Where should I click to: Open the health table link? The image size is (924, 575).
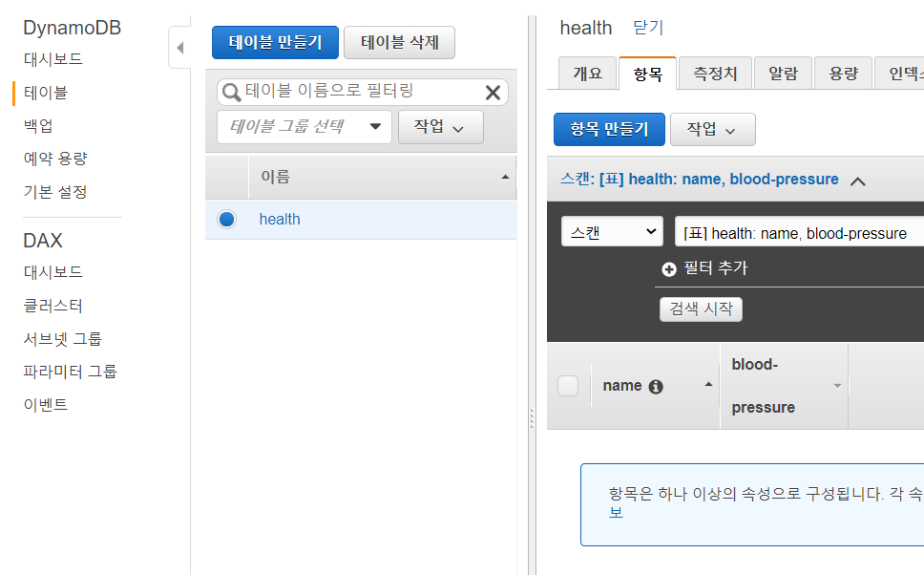[x=280, y=220]
